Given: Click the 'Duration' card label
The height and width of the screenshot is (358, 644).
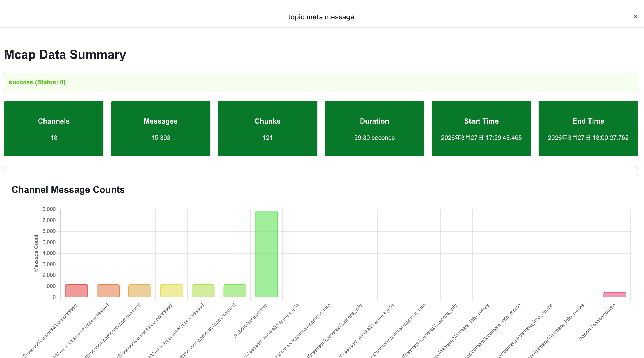Looking at the screenshot, I should (x=374, y=121).
